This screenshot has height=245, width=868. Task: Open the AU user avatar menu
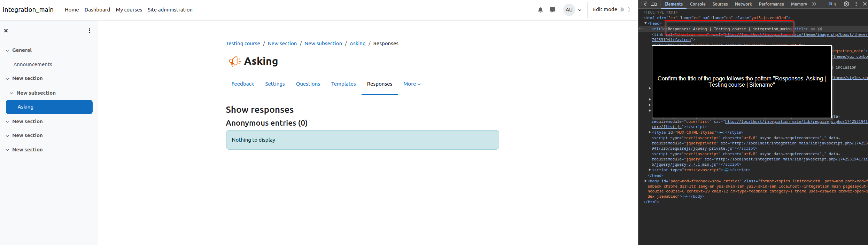(569, 10)
